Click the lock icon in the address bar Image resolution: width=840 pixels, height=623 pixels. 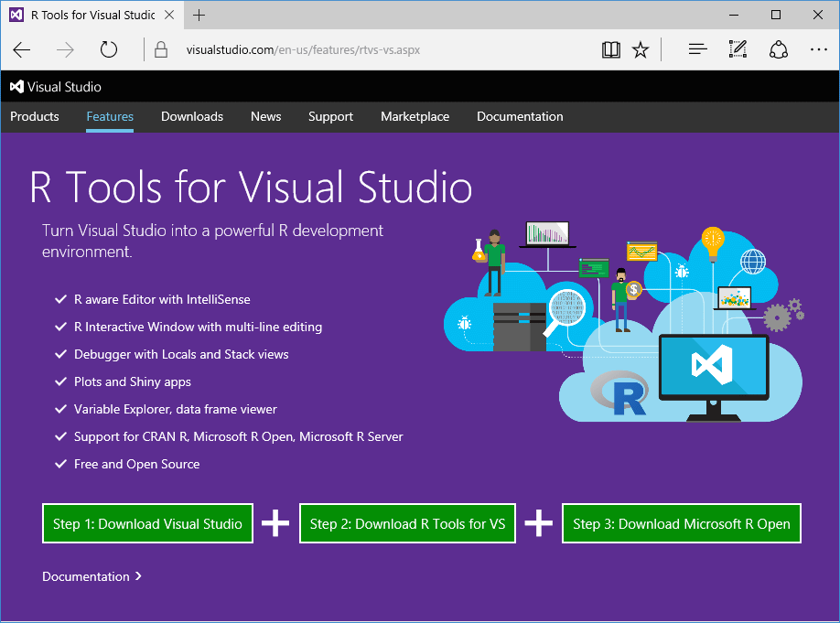click(160, 49)
